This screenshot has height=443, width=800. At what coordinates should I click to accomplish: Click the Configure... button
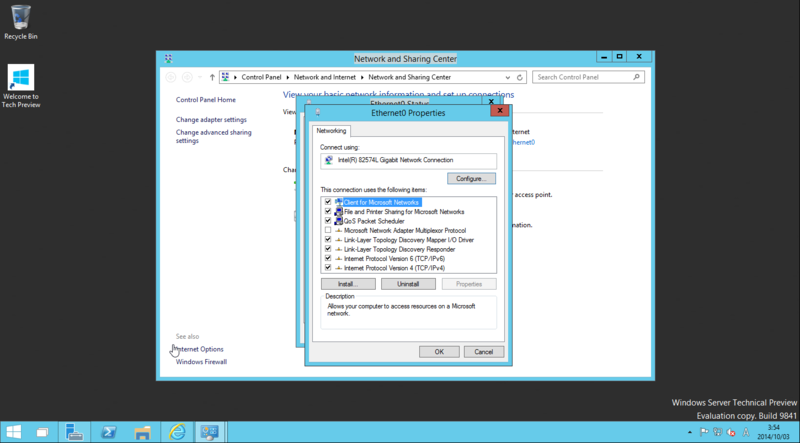(471, 179)
